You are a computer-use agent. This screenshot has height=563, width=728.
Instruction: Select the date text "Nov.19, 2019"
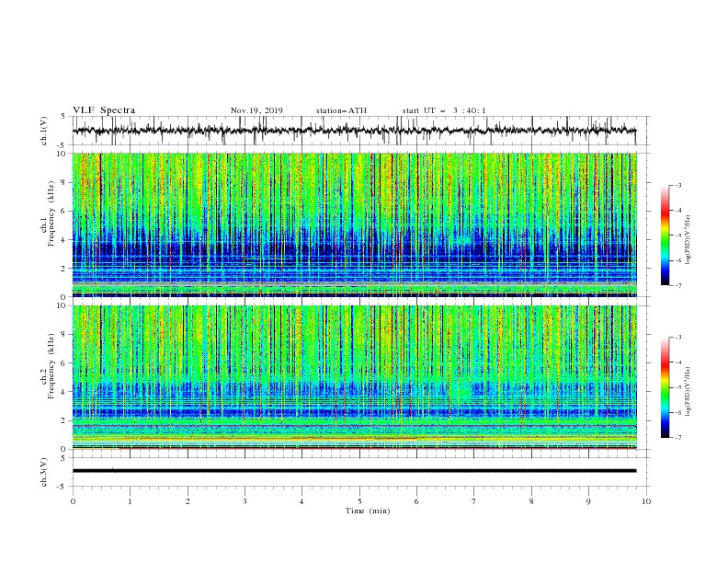coord(256,110)
